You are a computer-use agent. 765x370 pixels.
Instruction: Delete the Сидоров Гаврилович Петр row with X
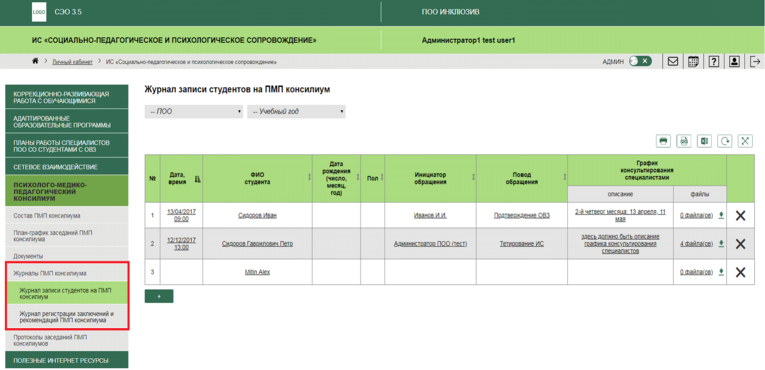[x=740, y=244]
